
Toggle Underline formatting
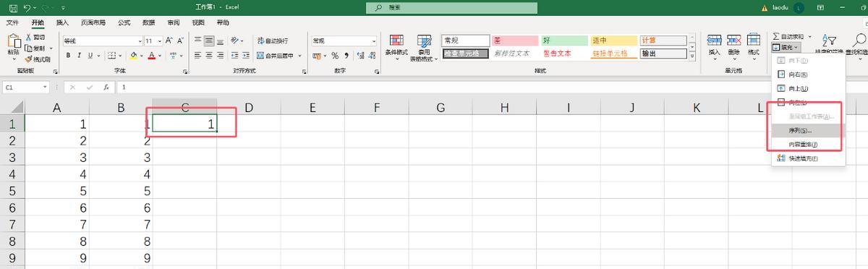click(90, 55)
